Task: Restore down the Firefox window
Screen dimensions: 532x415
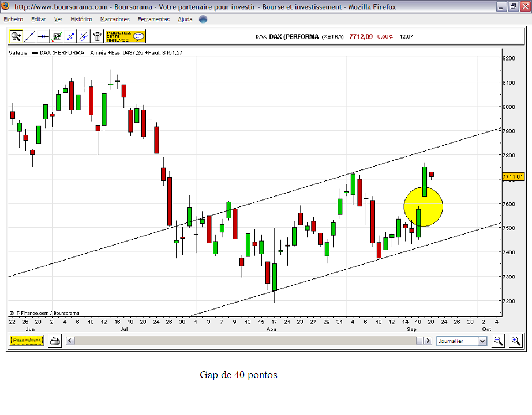Action: tap(514, 6)
